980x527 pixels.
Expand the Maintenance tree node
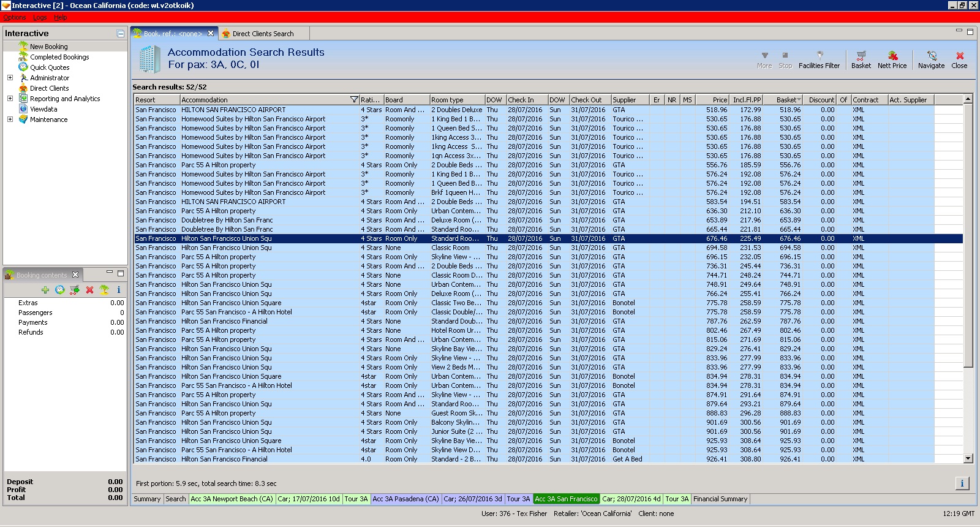coord(10,119)
